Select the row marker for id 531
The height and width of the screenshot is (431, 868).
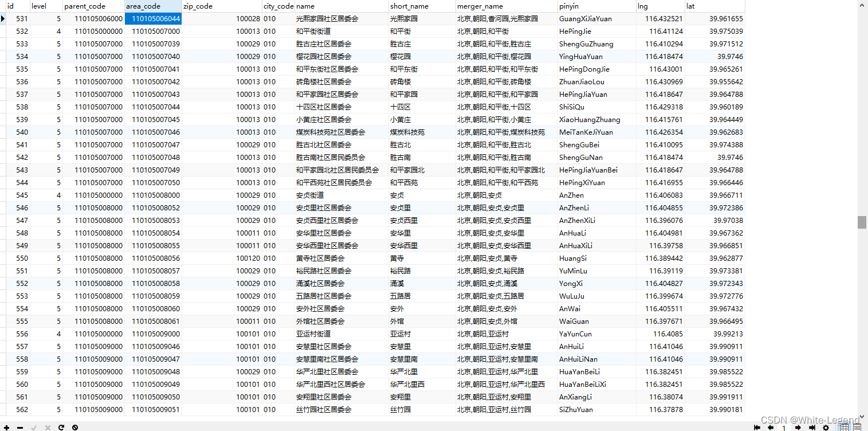[3, 19]
